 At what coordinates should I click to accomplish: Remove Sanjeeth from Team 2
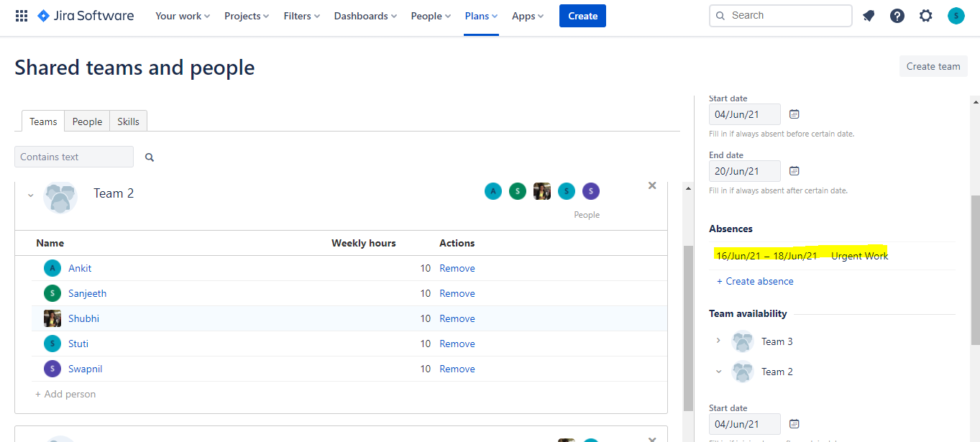point(457,293)
